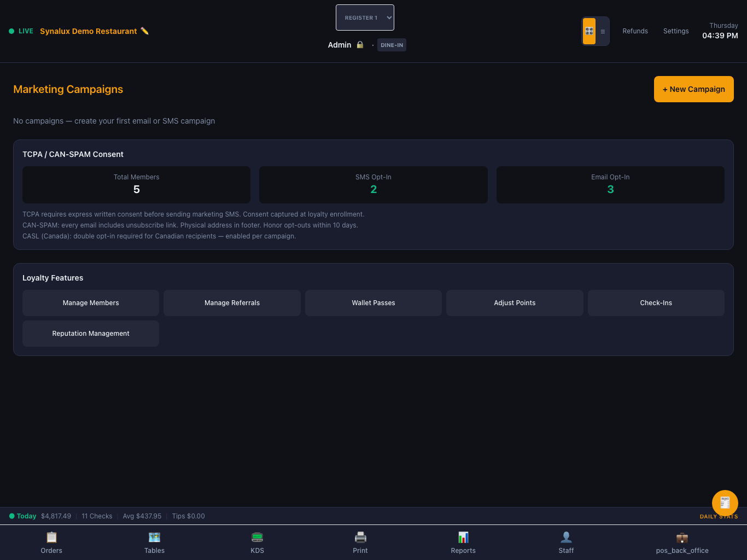The height and width of the screenshot is (560, 747).
Task: Switch to grid view toggle
Action: (589, 31)
